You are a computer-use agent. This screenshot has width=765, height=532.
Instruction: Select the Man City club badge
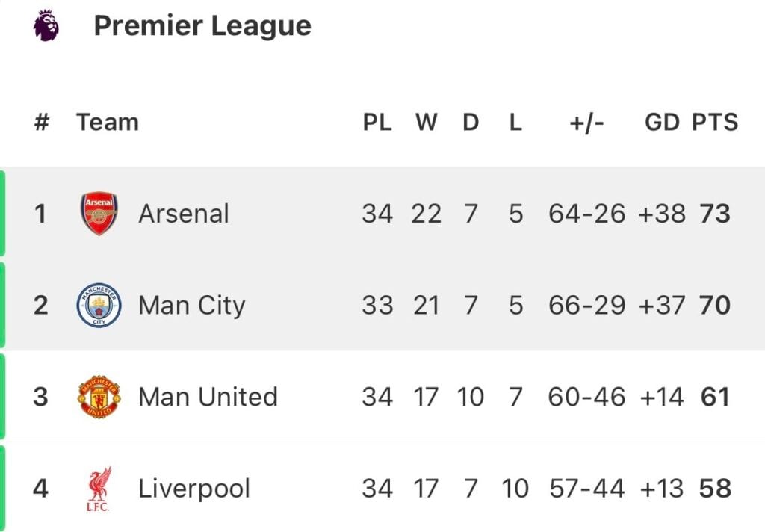99,305
